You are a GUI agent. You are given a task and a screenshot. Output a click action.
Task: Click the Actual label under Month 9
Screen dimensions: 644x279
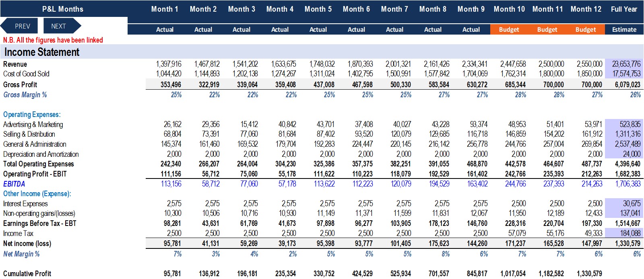pos(471,29)
